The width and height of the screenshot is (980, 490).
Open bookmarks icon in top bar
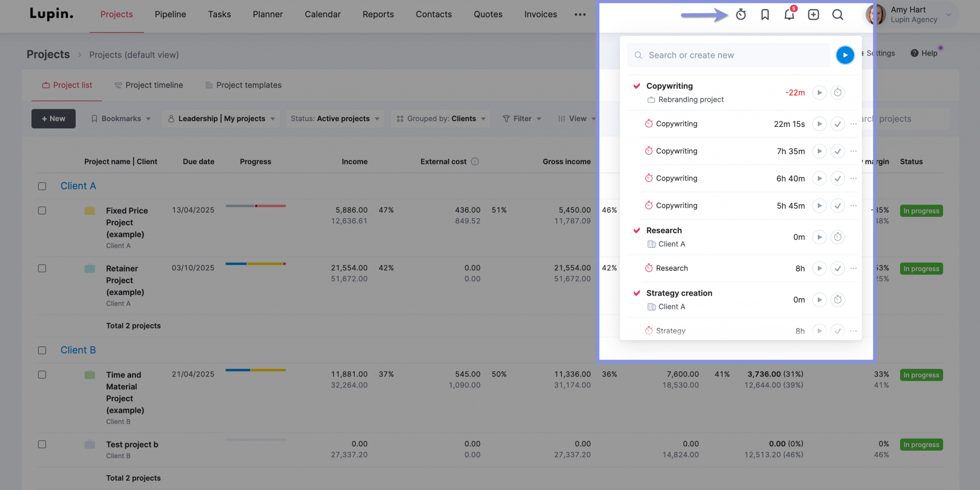(765, 15)
